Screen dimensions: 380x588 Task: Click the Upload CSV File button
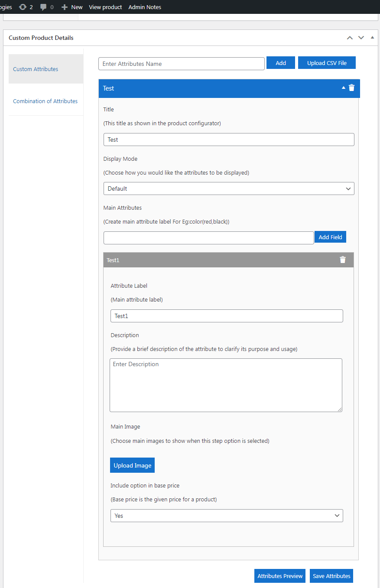click(x=327, y=63)
